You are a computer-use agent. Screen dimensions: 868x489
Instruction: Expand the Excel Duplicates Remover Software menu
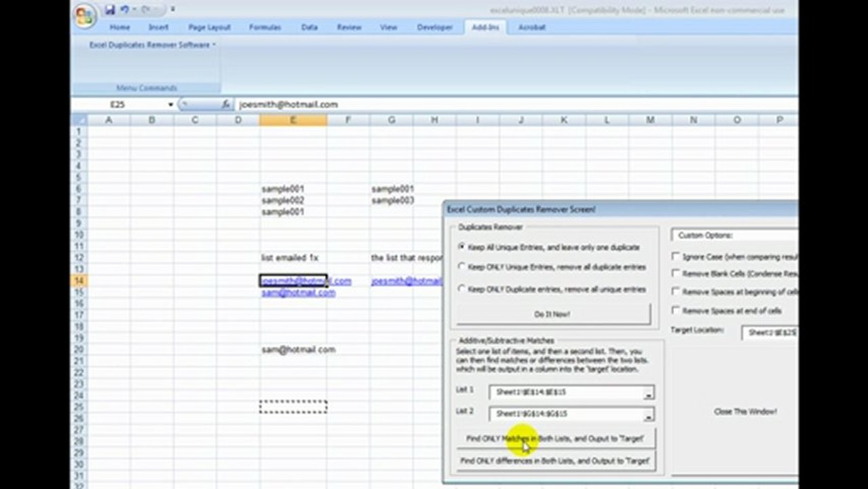click(x=153, y=45)
